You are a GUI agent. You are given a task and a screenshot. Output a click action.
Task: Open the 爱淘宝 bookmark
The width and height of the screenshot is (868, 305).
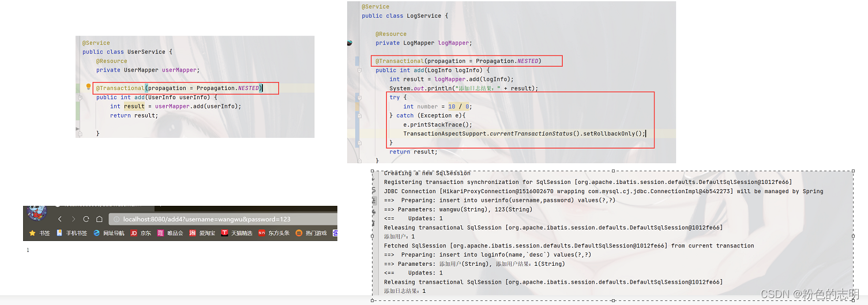click(x=202, y=233)
